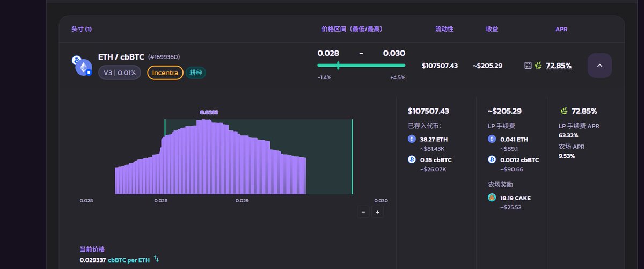Click the current price marker on range bar
Viewport: 644px width, 269px height.
[x=338, y=66]
